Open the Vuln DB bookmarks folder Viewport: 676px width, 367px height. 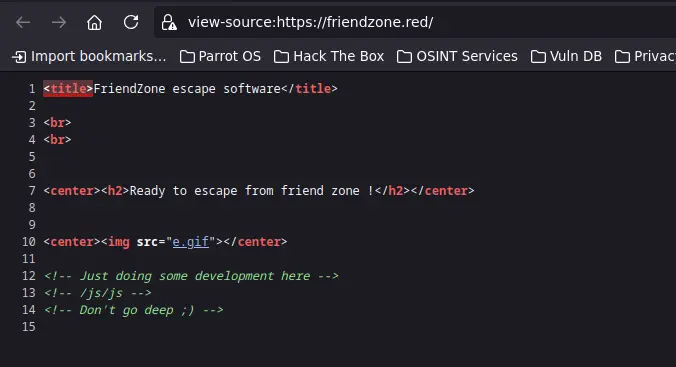point(566,56)
